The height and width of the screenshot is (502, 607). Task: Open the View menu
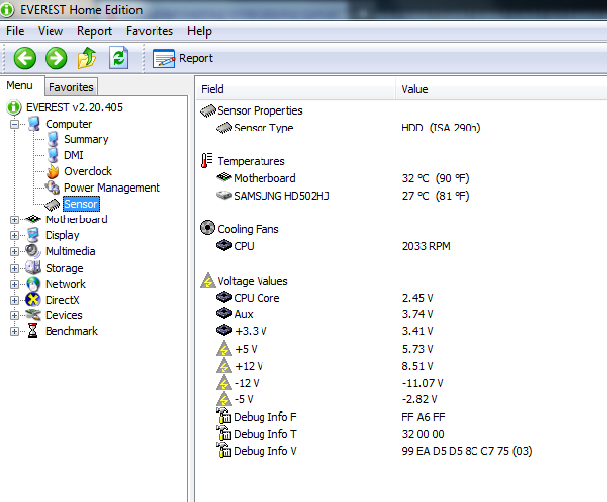point(50,31)
